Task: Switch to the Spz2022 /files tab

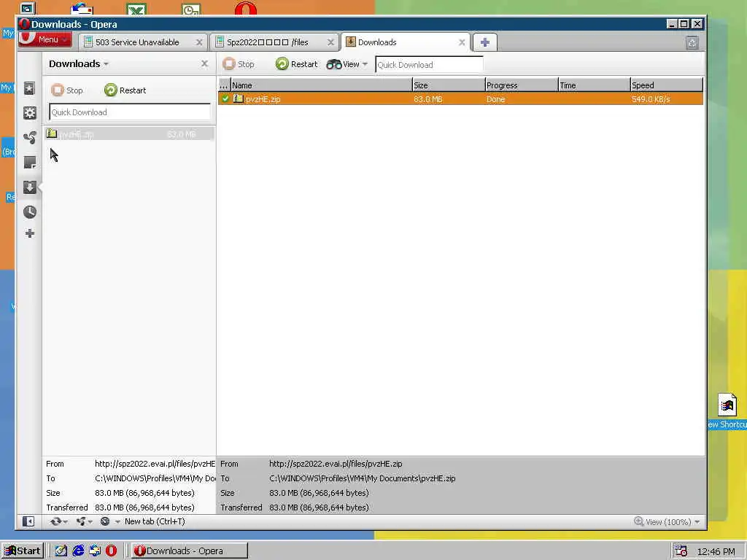Action: click(x=267, y=42)
